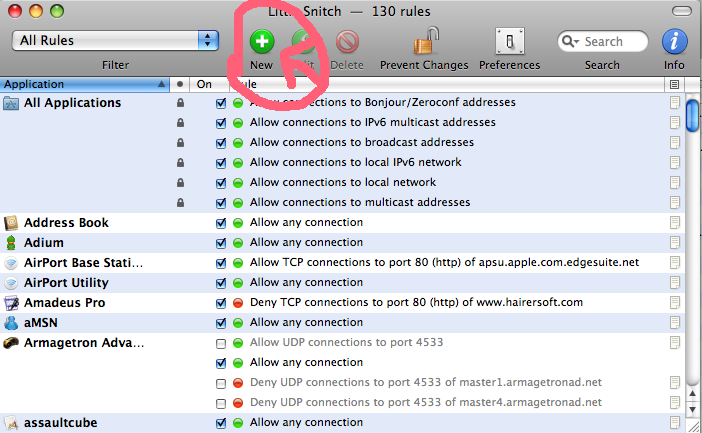Click the Delete rule icon
702x433 pixels.
[x=347, y=42]
